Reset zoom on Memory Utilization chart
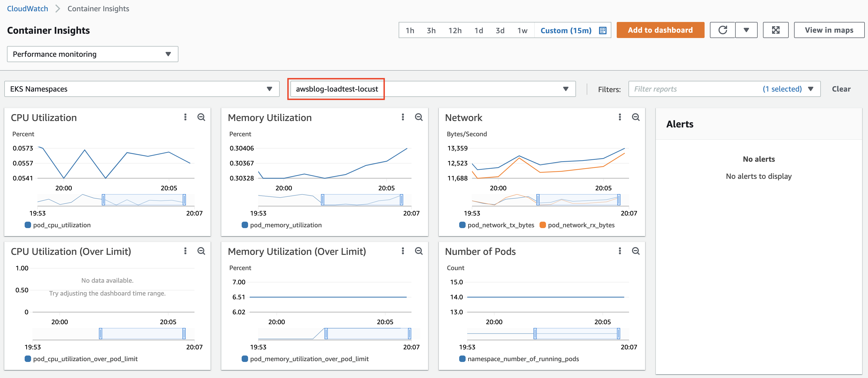 [x=418, y=117]
